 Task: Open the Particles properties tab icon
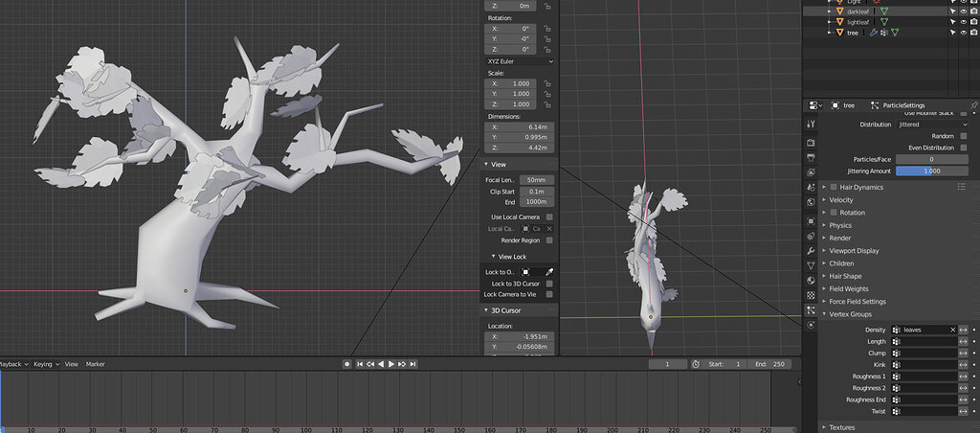click(811, 311)
